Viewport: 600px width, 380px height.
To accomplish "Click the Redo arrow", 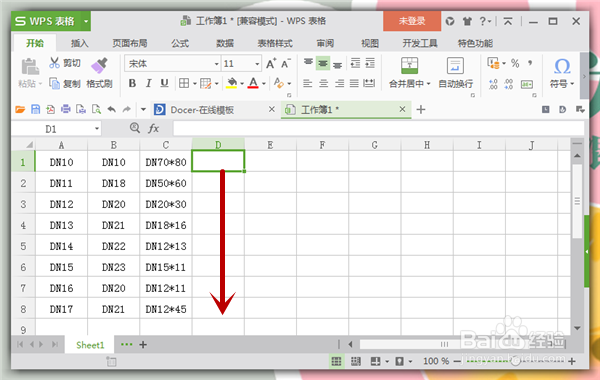I will point(126,110).
